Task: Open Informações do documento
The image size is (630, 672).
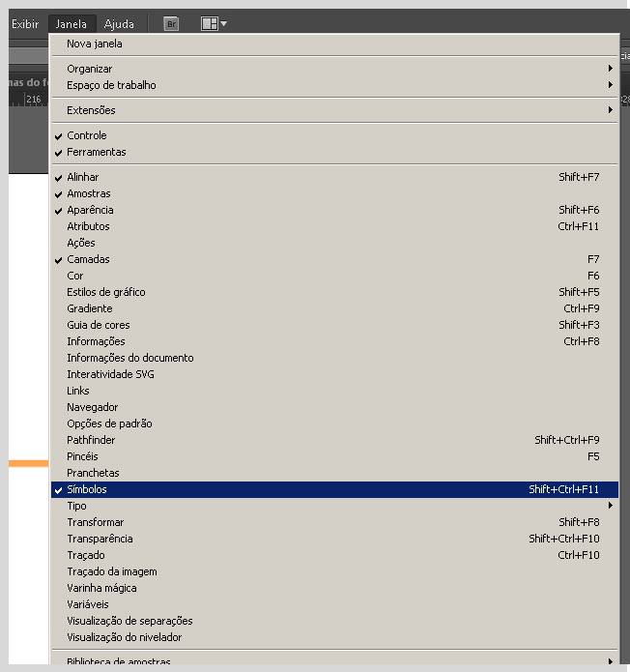Action: [x=335, y=358]
